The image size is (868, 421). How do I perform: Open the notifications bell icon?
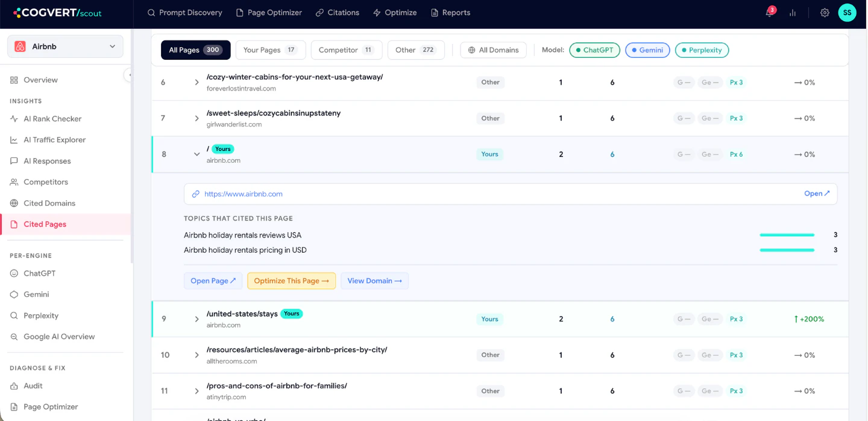pos(770,12)
